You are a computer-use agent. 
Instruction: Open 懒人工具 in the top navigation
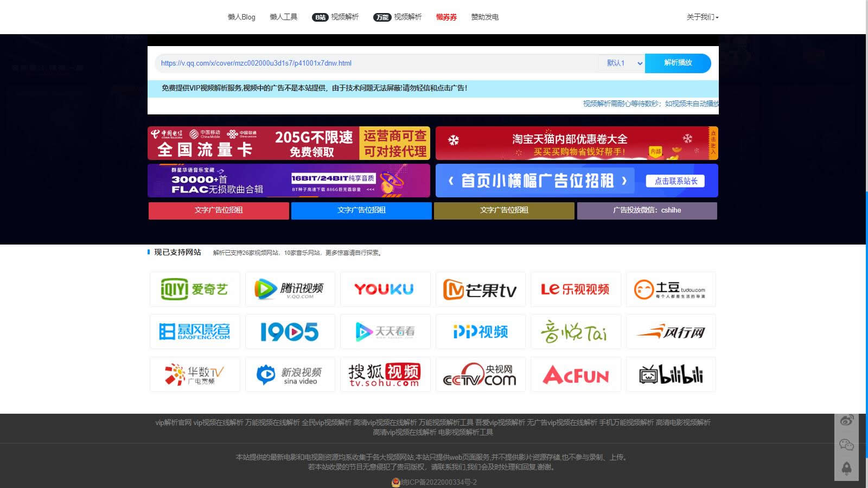coord(283,17)
